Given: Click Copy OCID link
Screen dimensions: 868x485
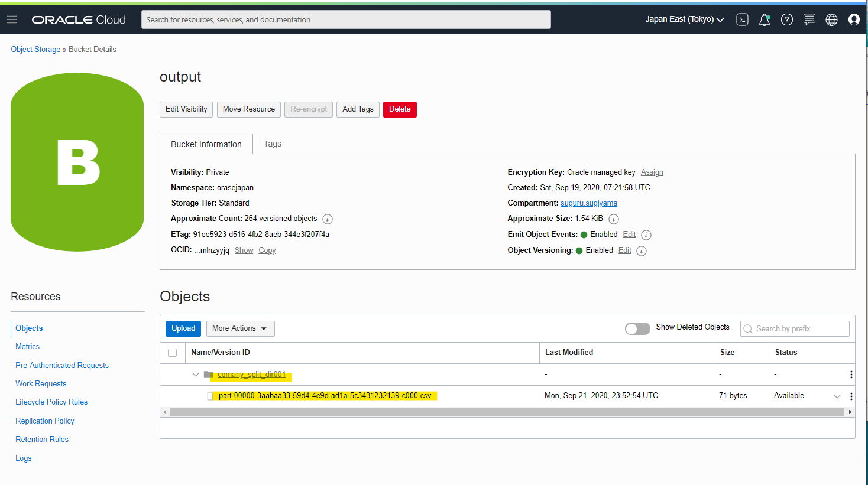Looking at the screenshot, I should (267, 250).
